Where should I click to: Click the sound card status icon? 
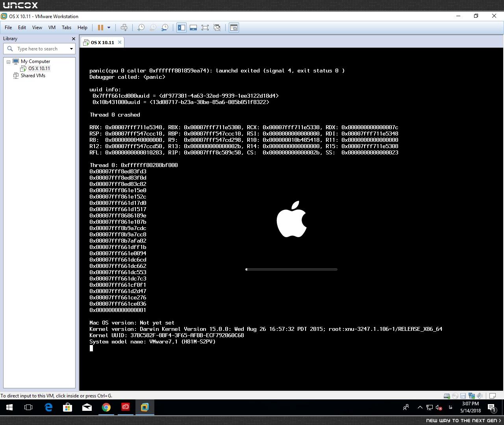[480, 396]
